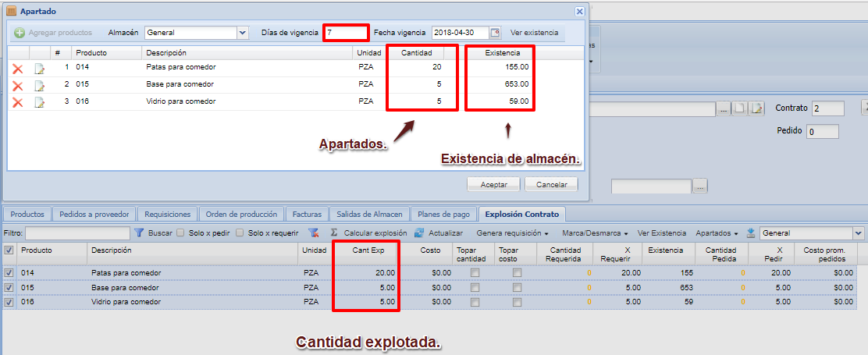Open the Genera requisición dropdown menu

click(x=513, y=233)
